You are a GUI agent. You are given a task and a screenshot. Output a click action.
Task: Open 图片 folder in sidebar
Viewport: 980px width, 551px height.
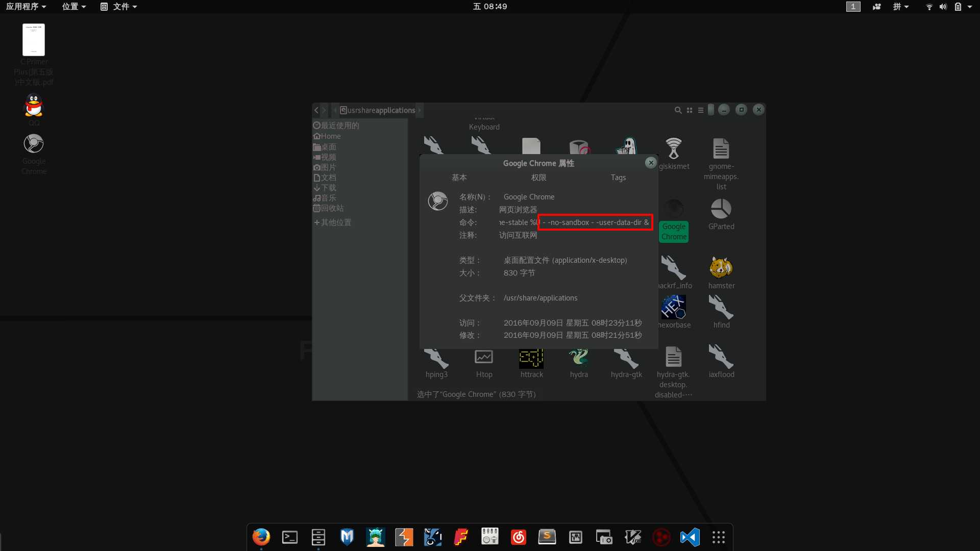[x=325, y=167]
